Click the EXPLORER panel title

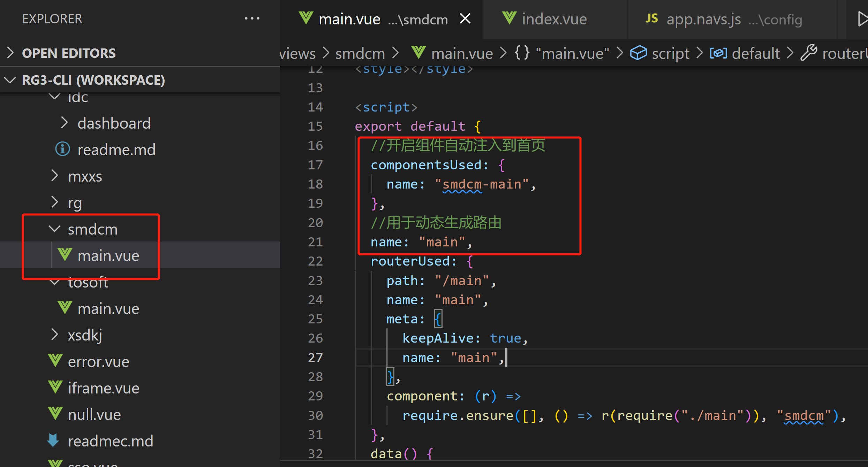coord(52,18)
